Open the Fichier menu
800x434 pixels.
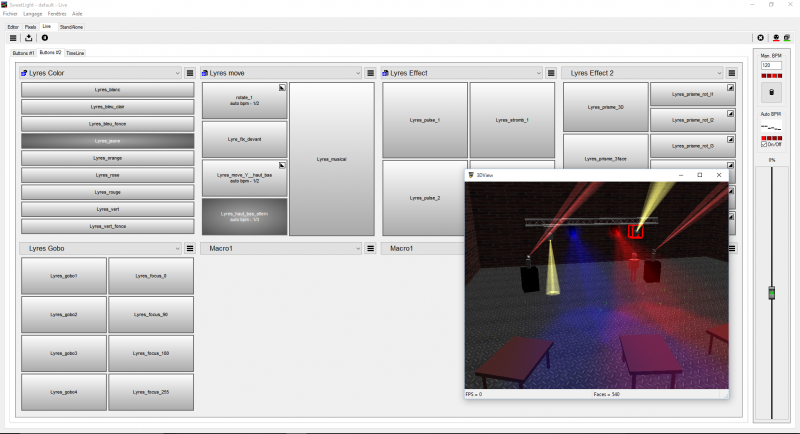click(11, 14)
